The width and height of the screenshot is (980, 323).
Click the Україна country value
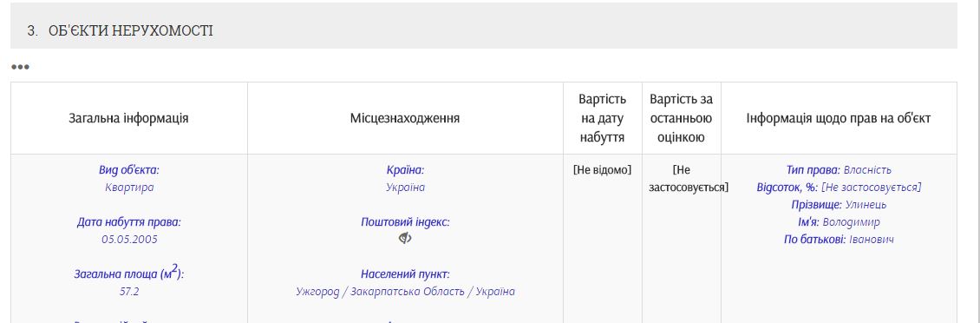405,188
